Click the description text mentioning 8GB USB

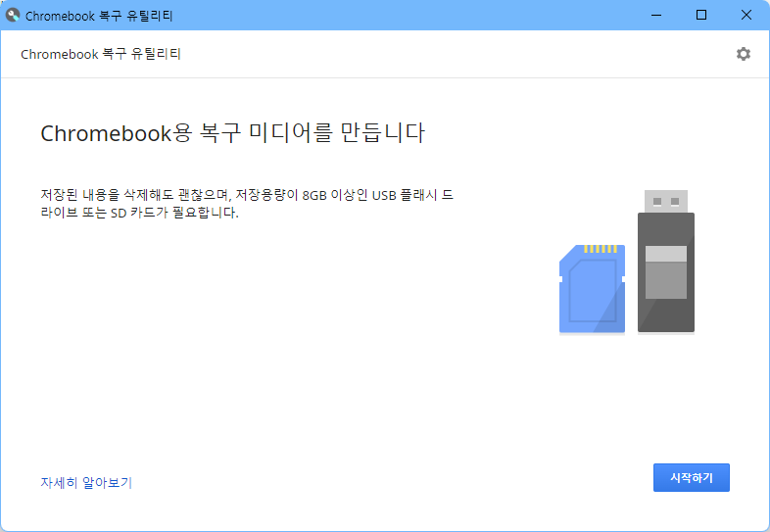(247, 204)
